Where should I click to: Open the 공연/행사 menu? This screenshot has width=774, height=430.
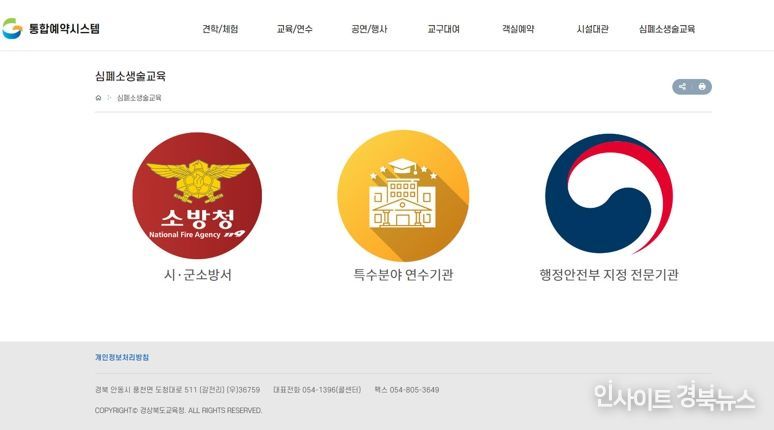pos(369,29)
